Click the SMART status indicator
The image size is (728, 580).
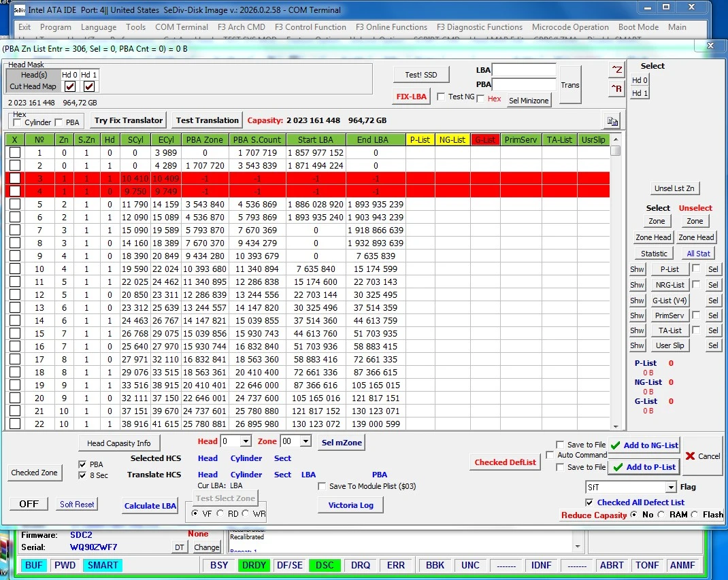pyautogui.click(x=103, y=565)
